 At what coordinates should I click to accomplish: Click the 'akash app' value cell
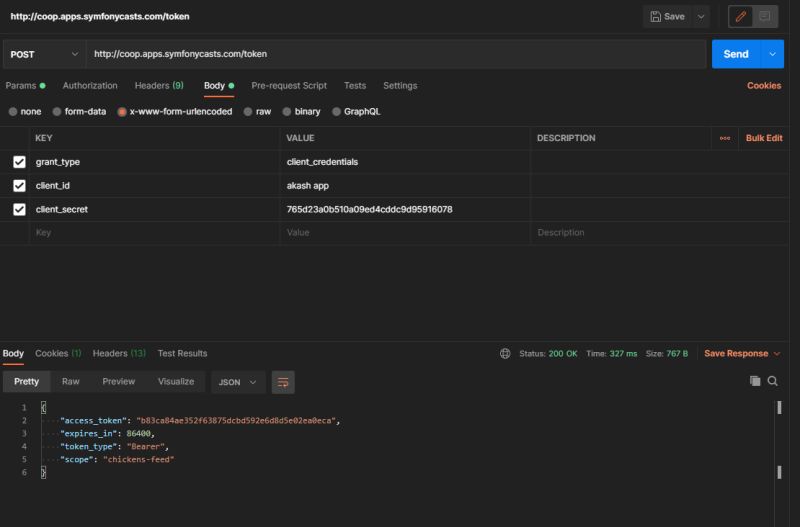pyautogui.click(x=405, y=186)
